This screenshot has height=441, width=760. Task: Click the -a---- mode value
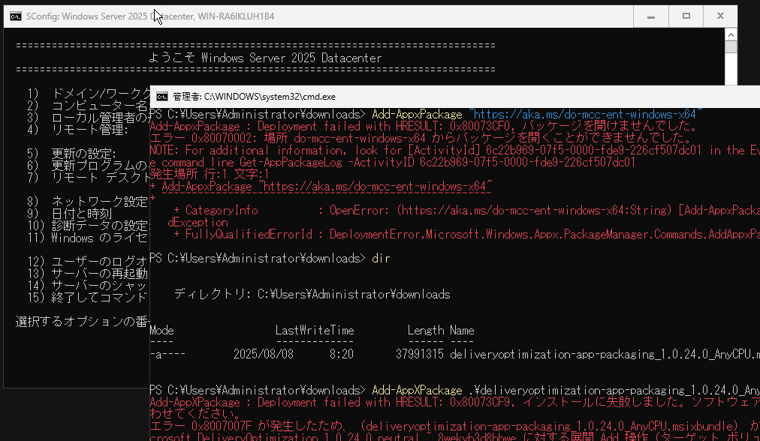click(168, 355)
